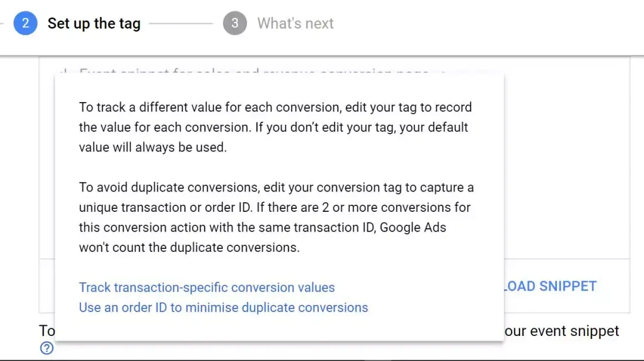Click the small icon left of Event snippet heading
Screen dimensions: 644x361
[x=64, y=72]
